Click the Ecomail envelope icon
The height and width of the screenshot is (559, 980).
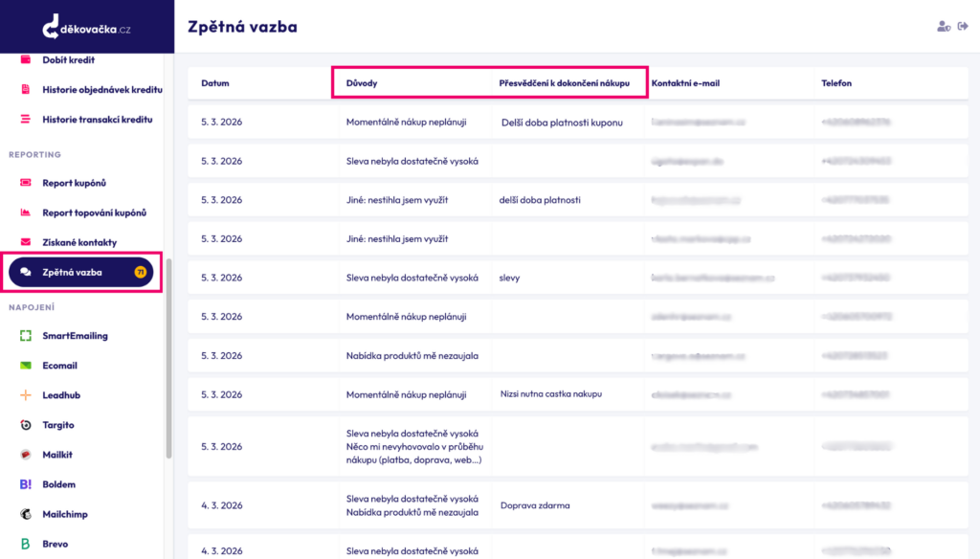[26, 366]
